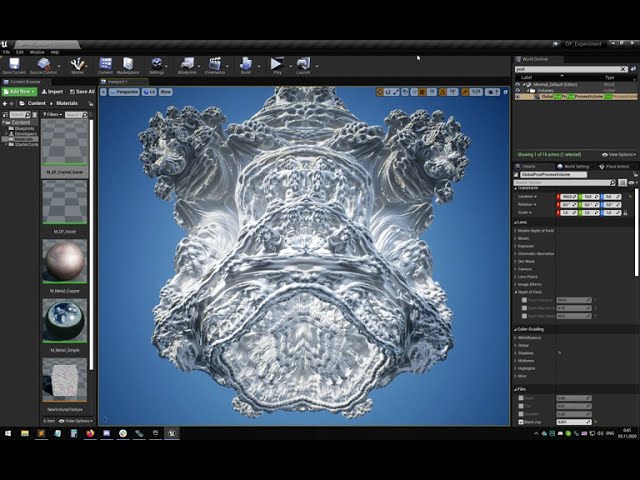
Task: Enable the first Depth of Field checkbox
Action: [524, 300]
